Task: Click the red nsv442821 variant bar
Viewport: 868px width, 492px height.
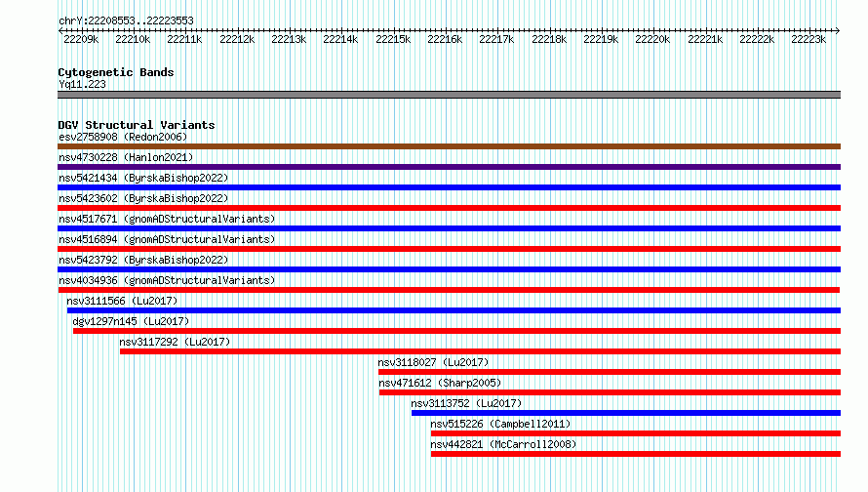Action: pyautogui.click(x=636, y=454)
